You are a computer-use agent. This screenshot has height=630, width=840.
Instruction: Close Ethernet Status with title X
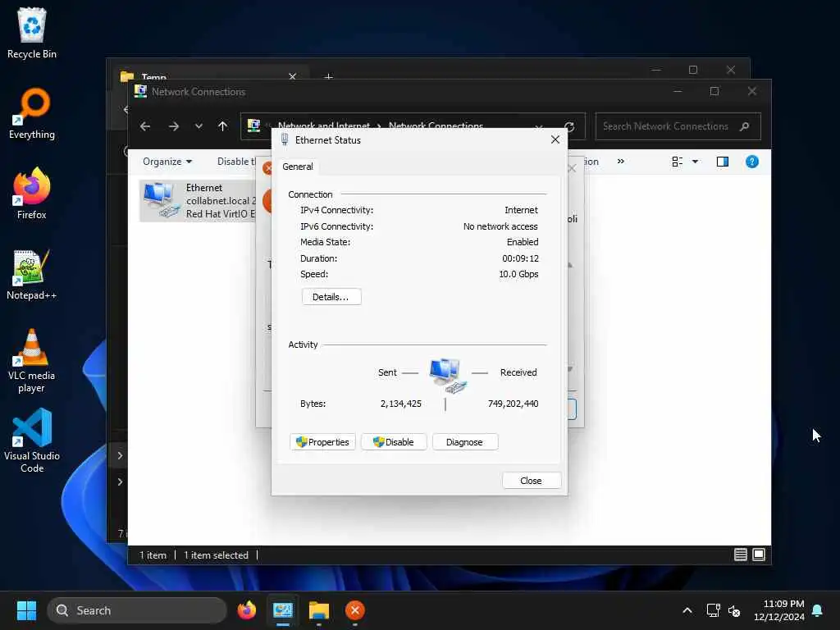555,139
